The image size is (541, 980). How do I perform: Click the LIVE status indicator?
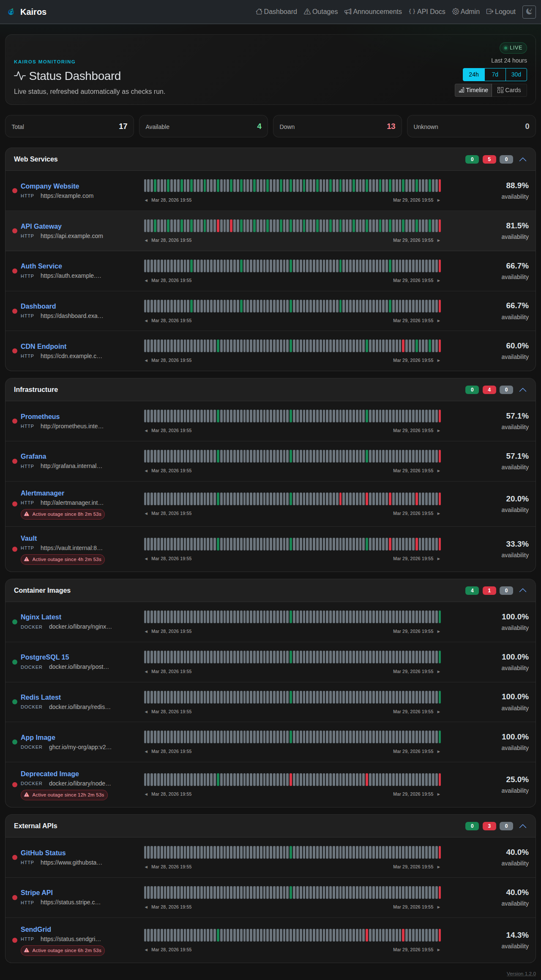click(x=513, y=48)
